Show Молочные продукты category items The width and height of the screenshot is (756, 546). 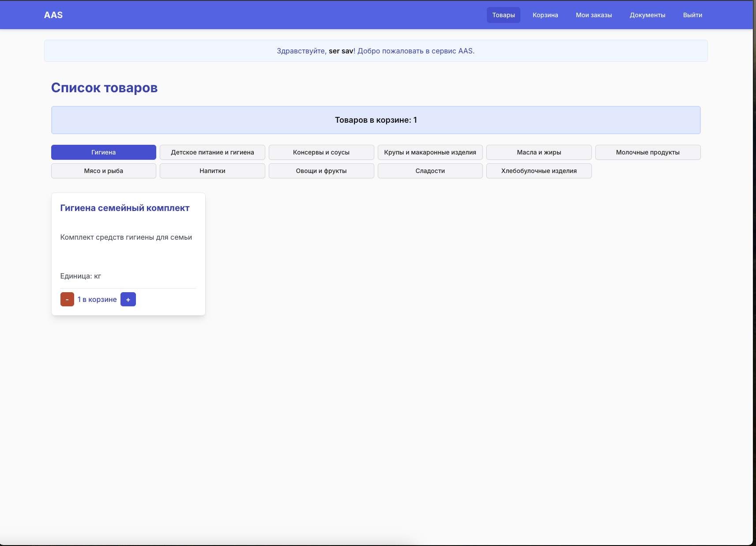tap(647, 152)
